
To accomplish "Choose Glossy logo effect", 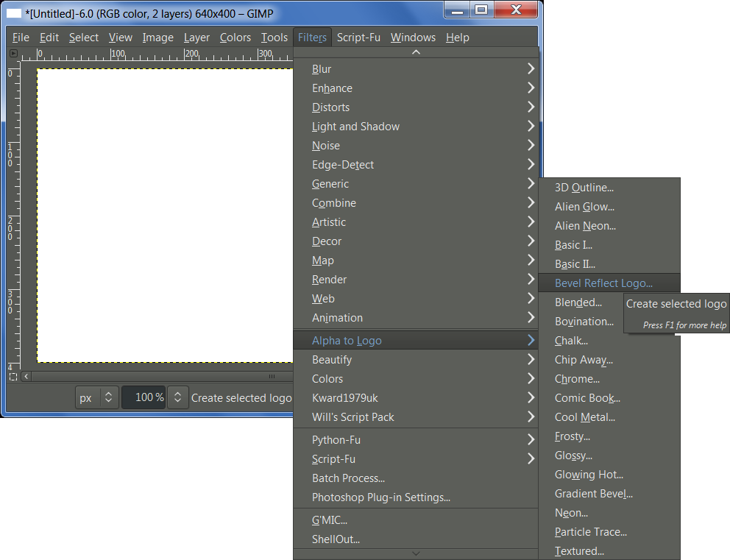I will click(x=609, y=456).
